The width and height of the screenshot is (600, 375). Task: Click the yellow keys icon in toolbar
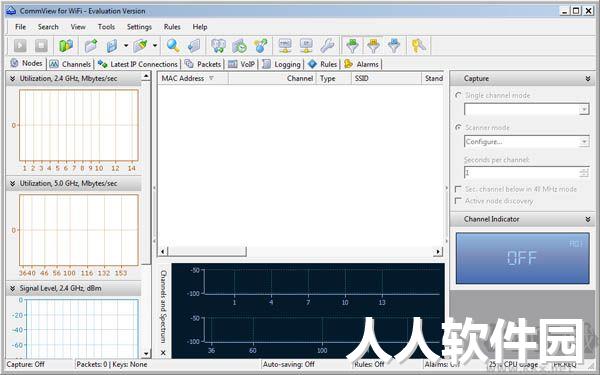(419, 46)
